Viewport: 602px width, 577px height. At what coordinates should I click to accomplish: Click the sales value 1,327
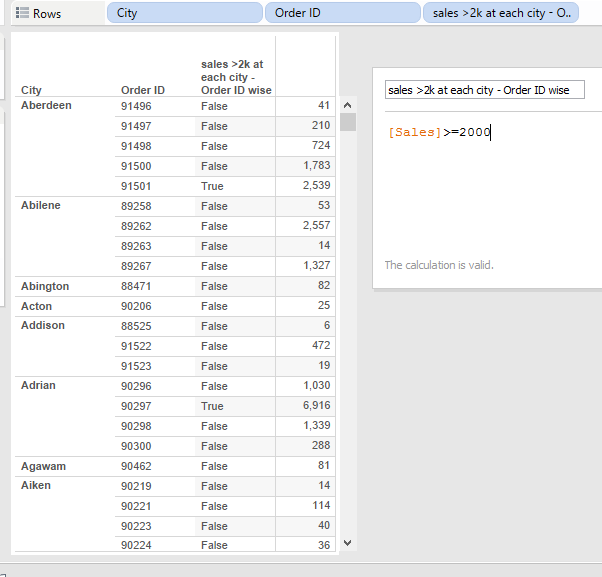click(x=316, y=265)
